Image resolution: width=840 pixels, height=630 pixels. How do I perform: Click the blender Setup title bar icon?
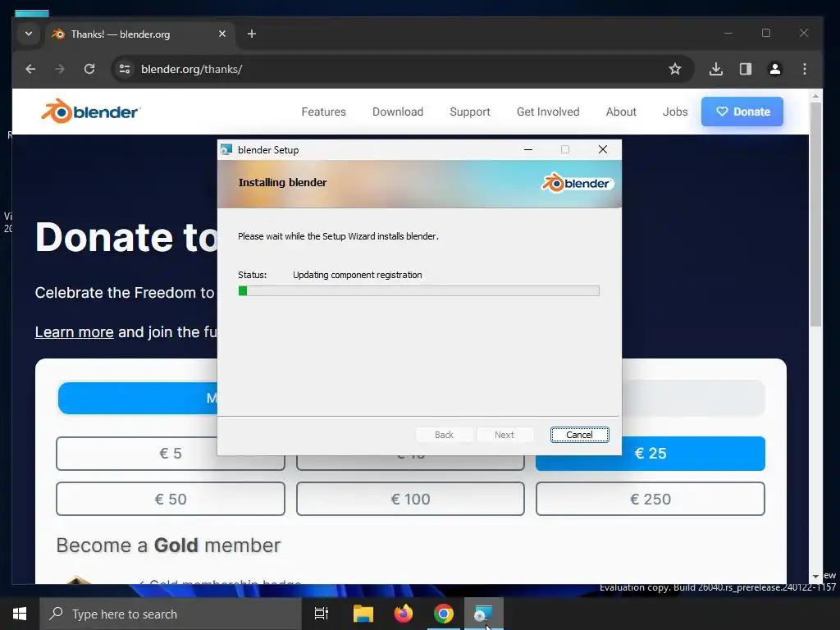(x=226, y=150)
